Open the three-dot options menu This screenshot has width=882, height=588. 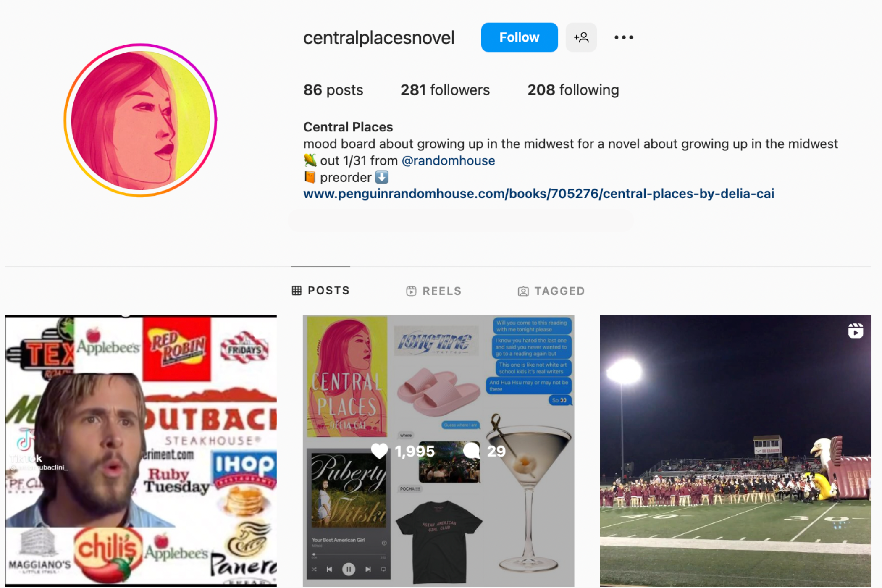click(623, 37)
